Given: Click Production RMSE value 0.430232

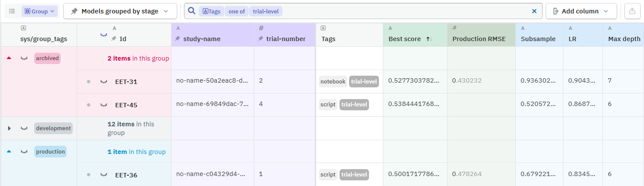Looking at the screenshot, I should tap(467, 80).
